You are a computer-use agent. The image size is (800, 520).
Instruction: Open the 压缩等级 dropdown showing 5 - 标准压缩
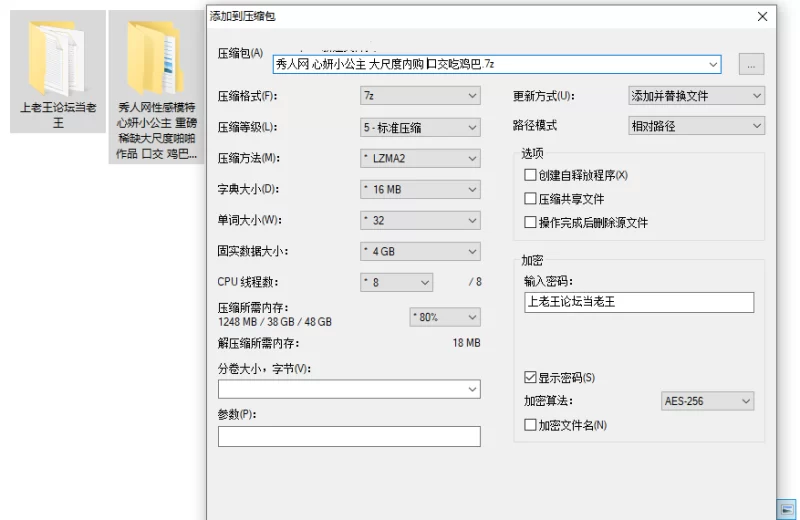pos(420,128)
